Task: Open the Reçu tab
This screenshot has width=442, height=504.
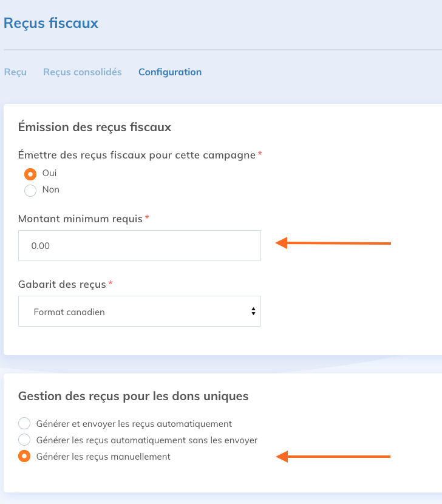Action: pyautogui.click(x=15, y=72)
